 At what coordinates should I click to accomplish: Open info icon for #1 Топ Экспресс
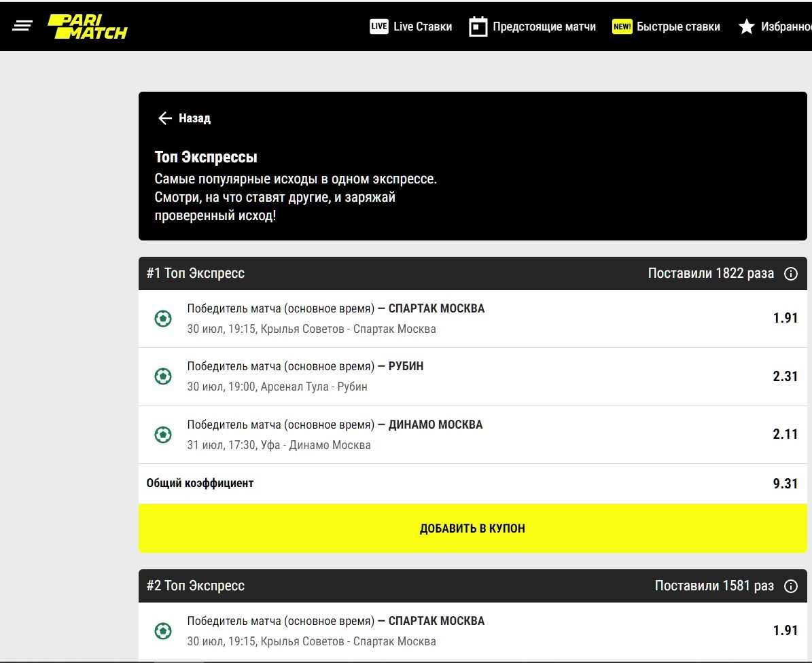[791, 273]
